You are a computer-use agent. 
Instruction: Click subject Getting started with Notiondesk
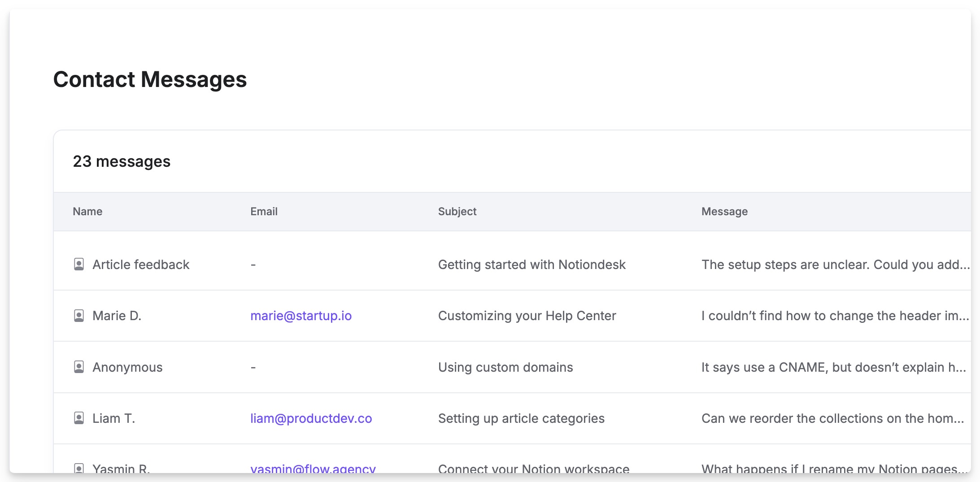[x=531, y=265]
